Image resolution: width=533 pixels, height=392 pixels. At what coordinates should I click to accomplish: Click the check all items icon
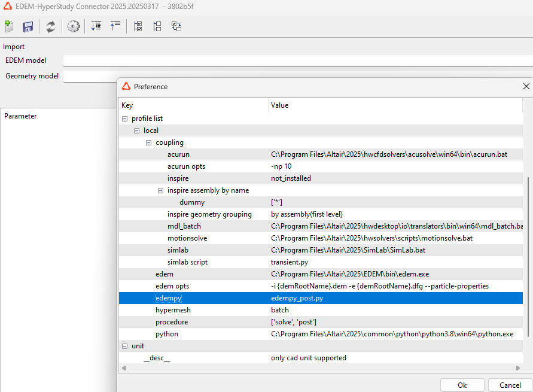(138, 26)
